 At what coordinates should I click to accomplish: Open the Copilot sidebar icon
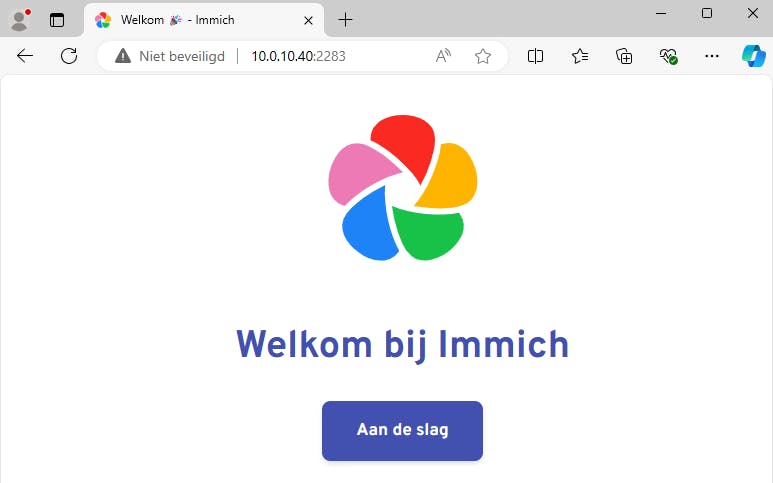click(x=754, y=56)
